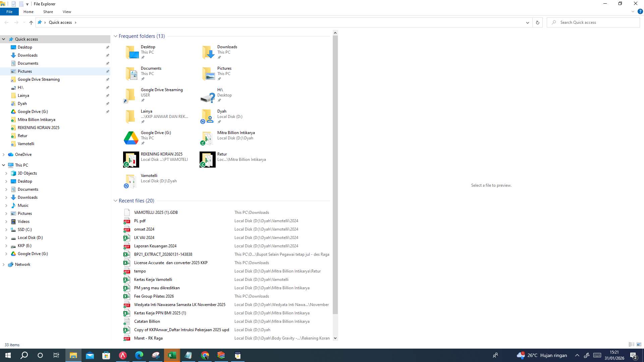Launch Google Chrome from the taskbar
This screenshot has width=644, height=362.
click(205, 355)
